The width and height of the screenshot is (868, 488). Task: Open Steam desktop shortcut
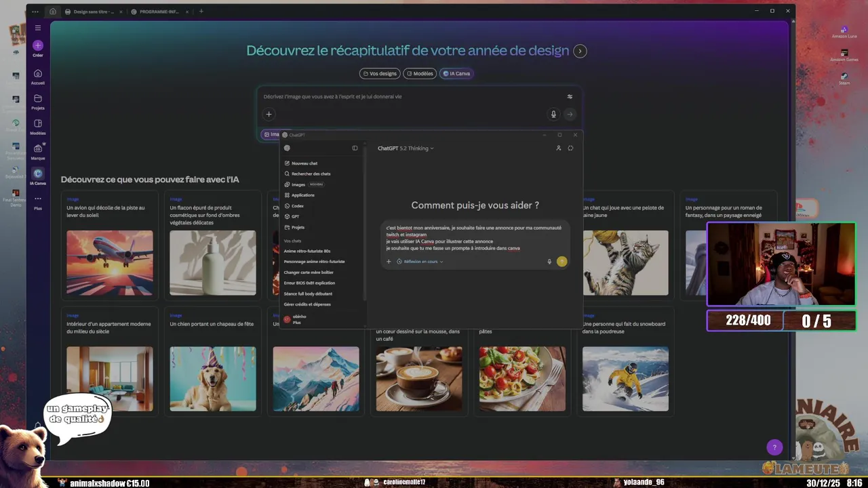(x=844, y=79)
